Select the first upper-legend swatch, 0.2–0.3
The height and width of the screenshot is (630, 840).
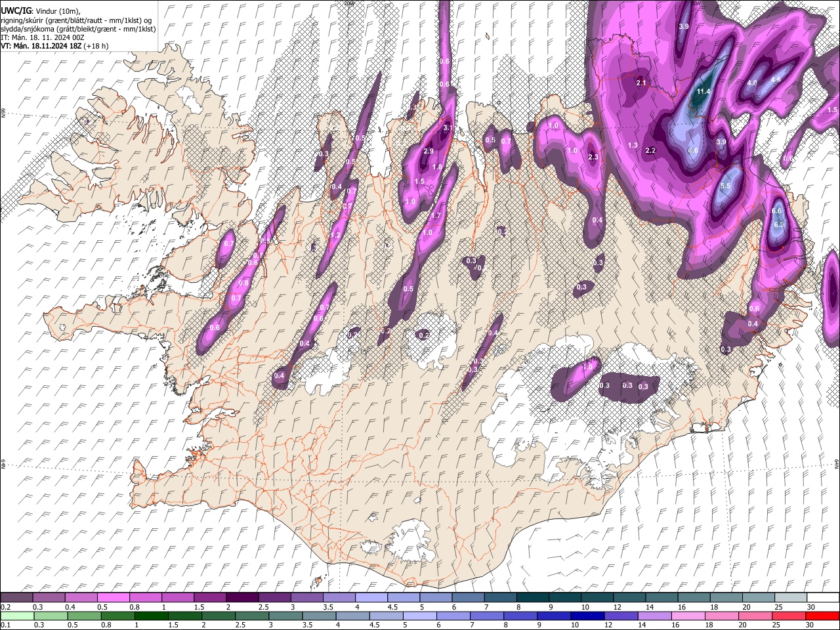17,598
